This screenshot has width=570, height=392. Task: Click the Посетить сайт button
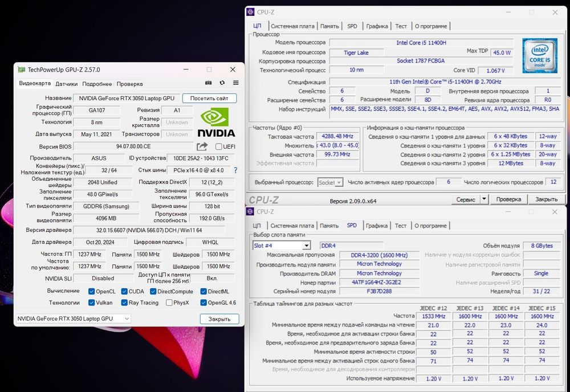[x=209, y=98]
